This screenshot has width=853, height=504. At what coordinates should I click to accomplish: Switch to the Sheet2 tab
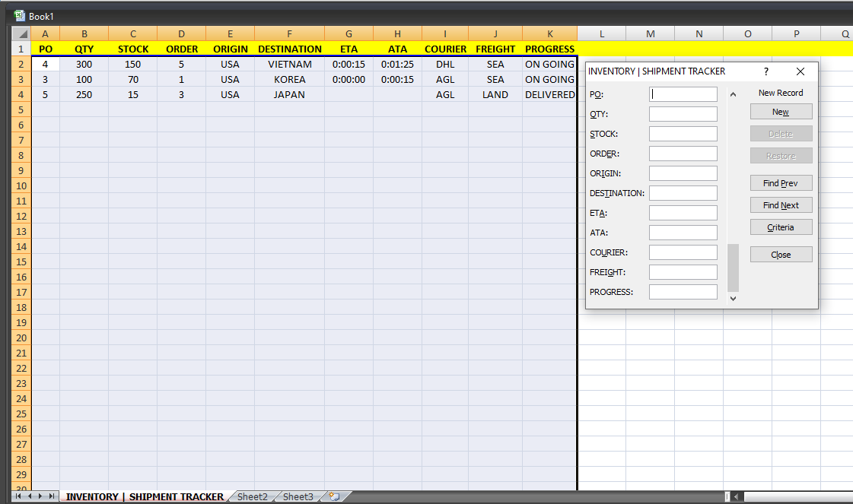(x=252, y=496)
